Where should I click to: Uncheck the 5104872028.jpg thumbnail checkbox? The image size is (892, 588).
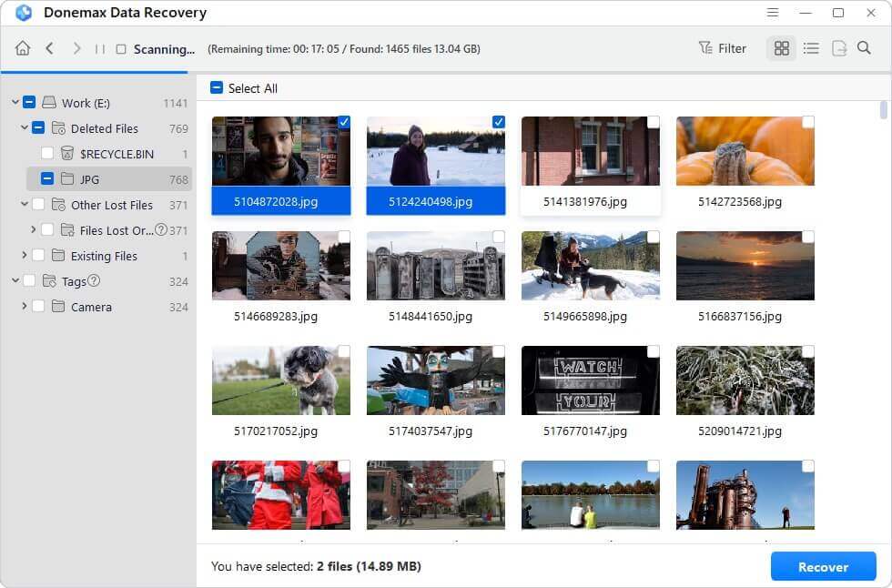coord(344,122)
